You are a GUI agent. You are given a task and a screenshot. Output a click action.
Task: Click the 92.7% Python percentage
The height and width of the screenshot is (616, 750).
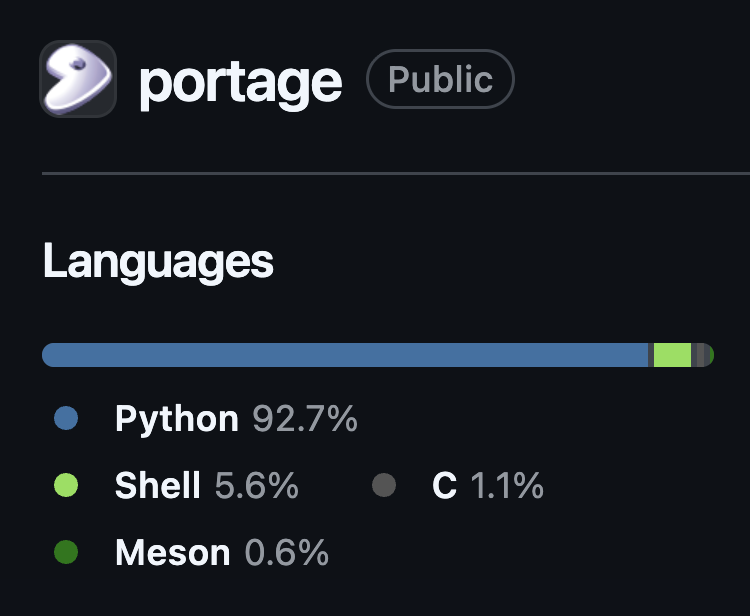(x=305, y=419)
